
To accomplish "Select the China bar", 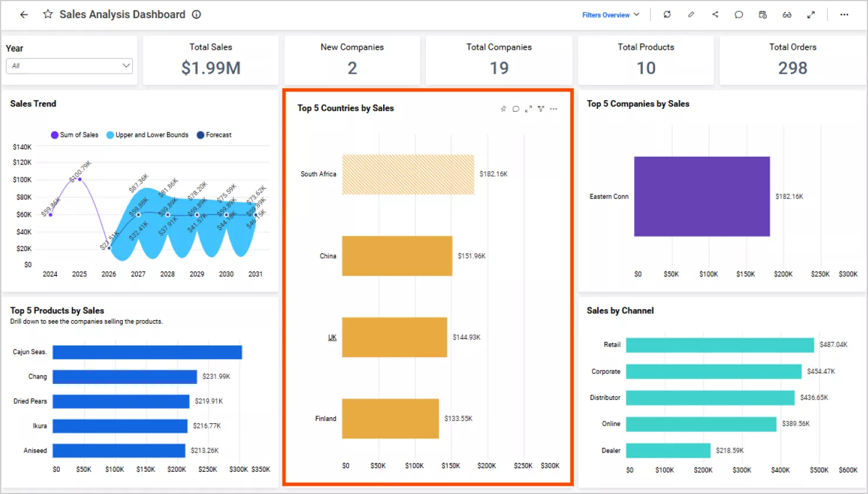I will (397, 256).
